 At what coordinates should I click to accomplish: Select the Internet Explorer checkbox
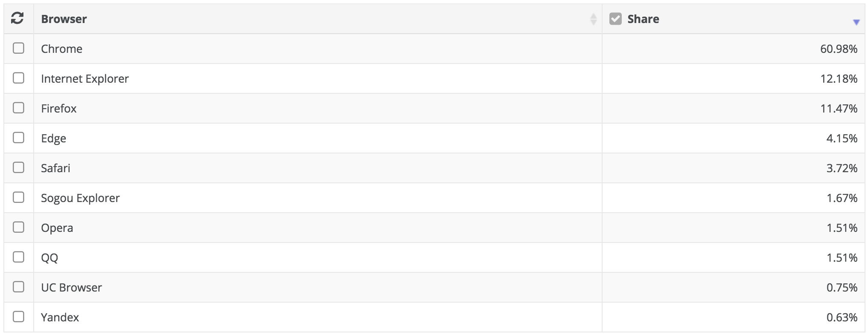(x=18, y=78)
